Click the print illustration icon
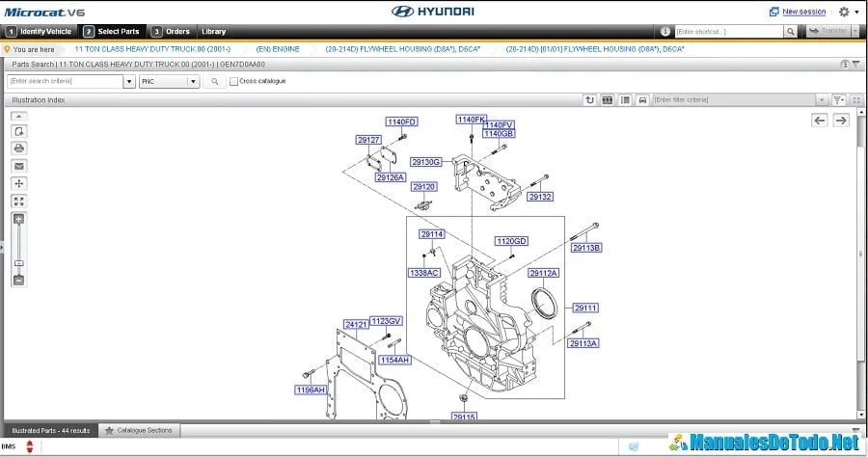This screenshot has width=868, height=457. click(x=19, y=148)
